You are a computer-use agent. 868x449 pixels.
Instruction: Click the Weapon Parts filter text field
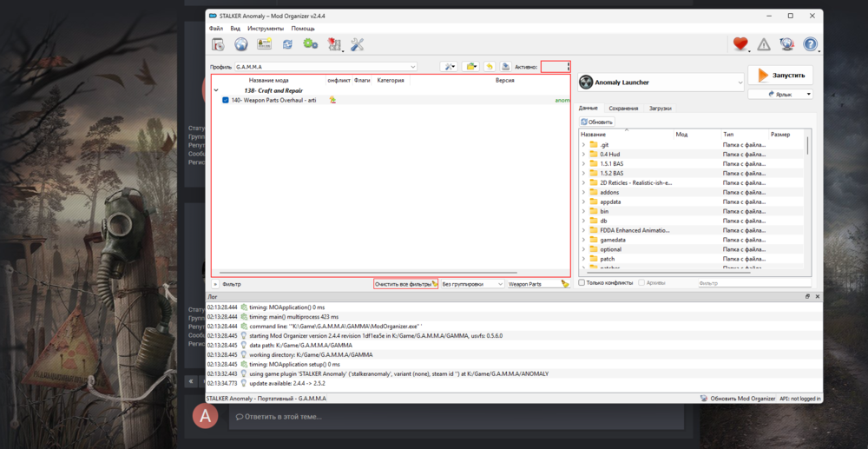532,284
